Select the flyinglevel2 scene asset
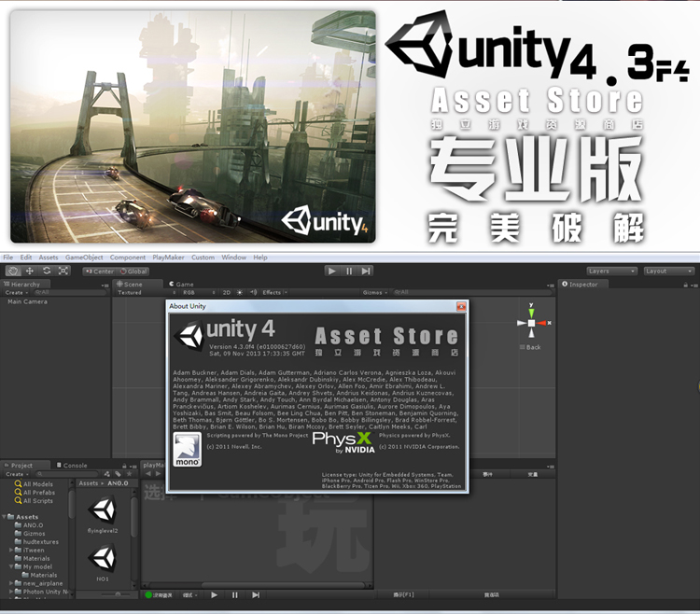 click(x=103, y=514)
